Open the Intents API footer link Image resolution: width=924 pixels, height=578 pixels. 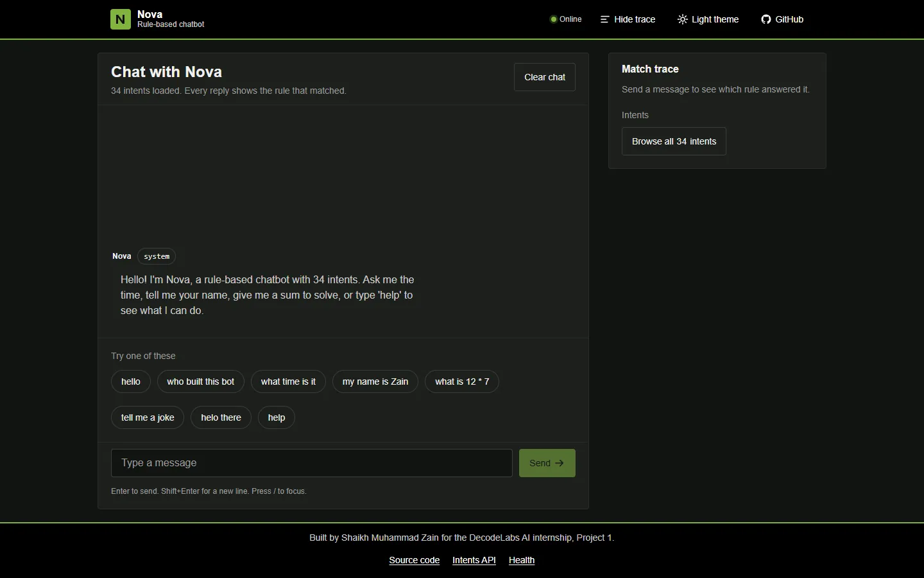point(474,560)
